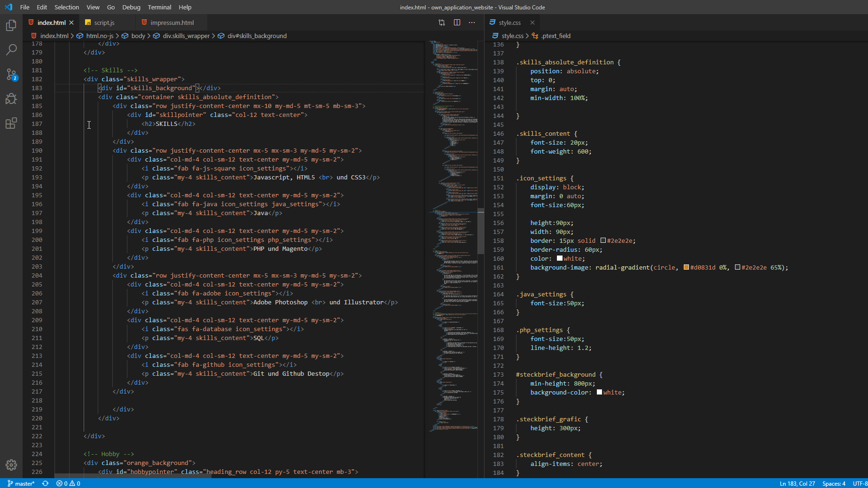Change indentation via Spaces: 4
The height and width of the screenshot is (488, 868).
[x=834, y=483]
